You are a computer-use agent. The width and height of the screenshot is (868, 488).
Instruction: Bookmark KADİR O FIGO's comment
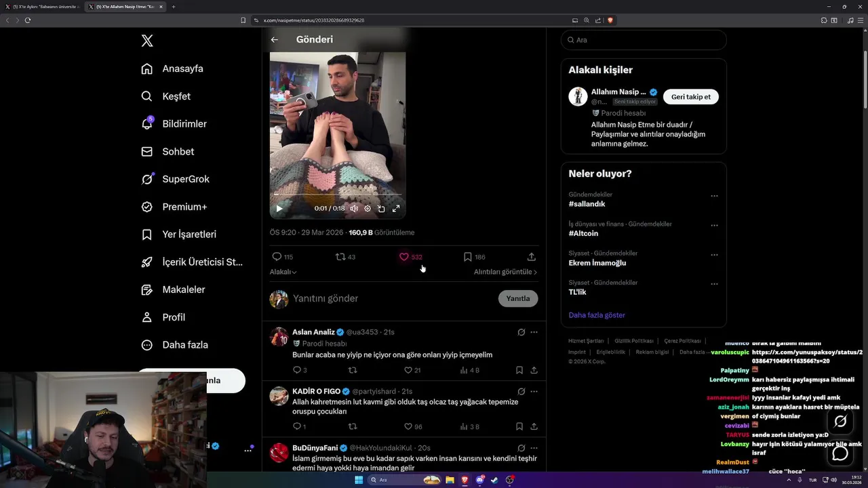click(x=519, y=427)
